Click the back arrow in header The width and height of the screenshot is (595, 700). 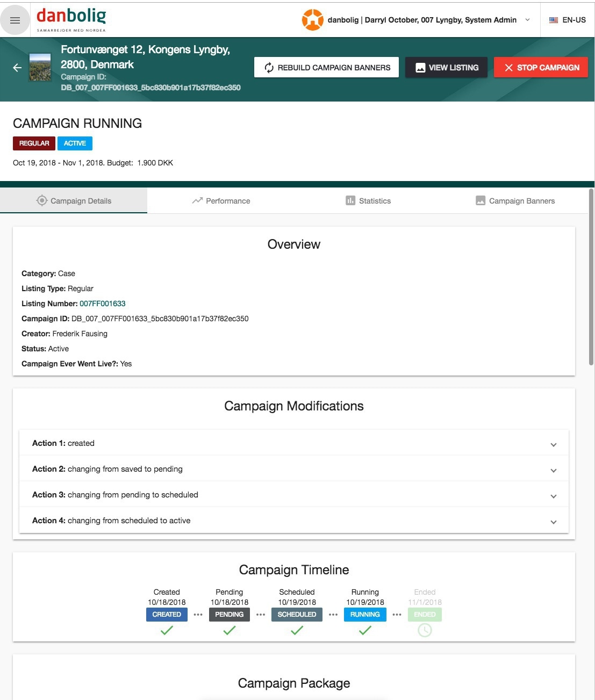[x=17, y=68]
